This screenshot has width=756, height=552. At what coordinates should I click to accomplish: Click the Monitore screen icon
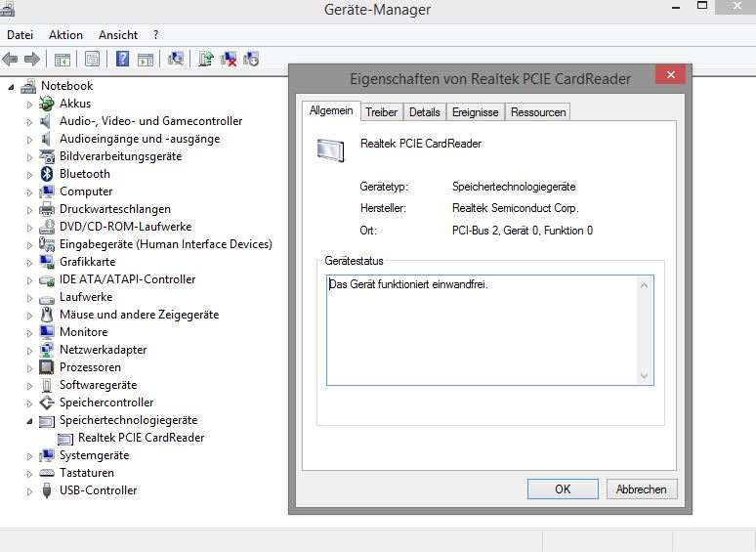(47, 331)
